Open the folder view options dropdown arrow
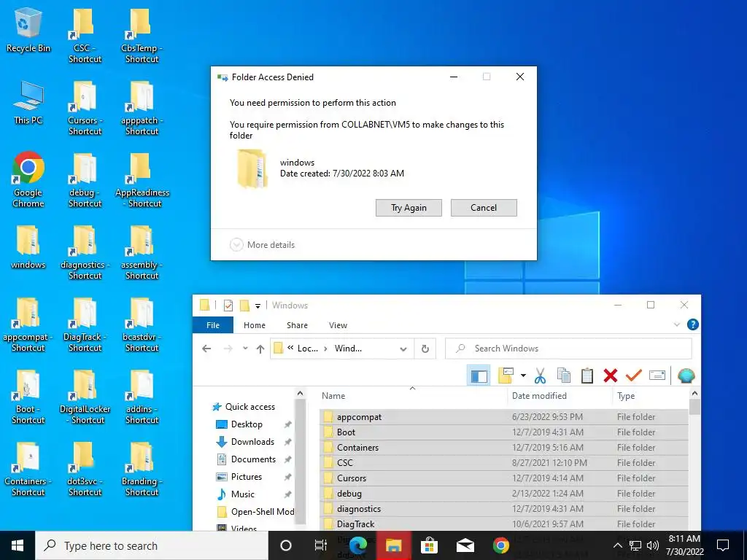This screenshot has width=747, height=560. (523, 376)
